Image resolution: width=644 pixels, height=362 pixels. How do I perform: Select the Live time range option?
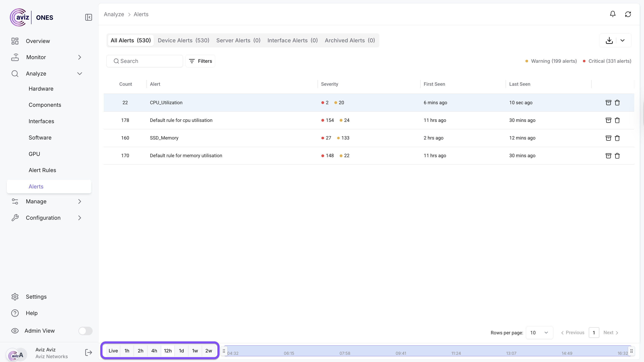113,351
